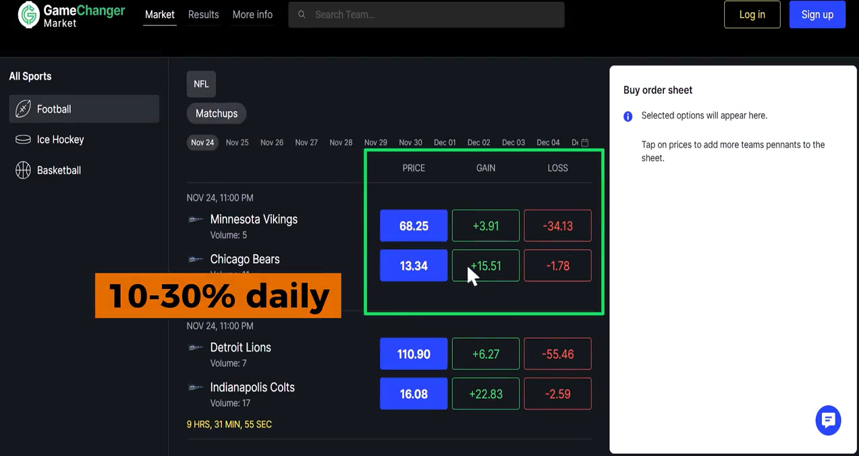
Task: Open the calendar date picker icon
Action: point(585,142)
